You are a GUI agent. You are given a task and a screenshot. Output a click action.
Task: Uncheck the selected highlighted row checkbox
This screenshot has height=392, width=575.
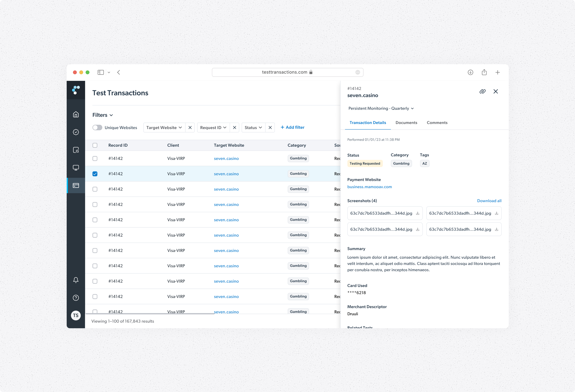(x=95, y=174)
